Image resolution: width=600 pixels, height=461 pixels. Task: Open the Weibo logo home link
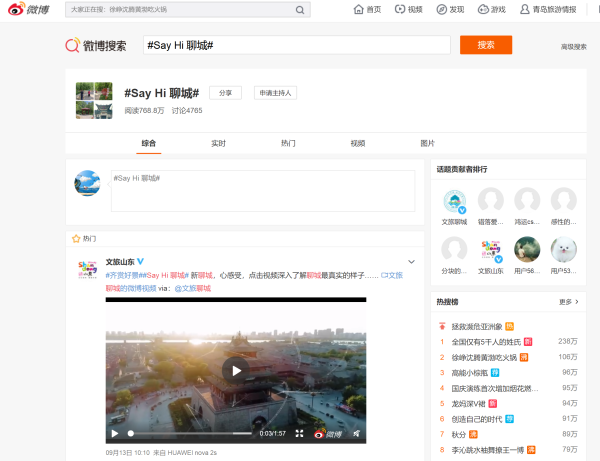click(29, 9)
